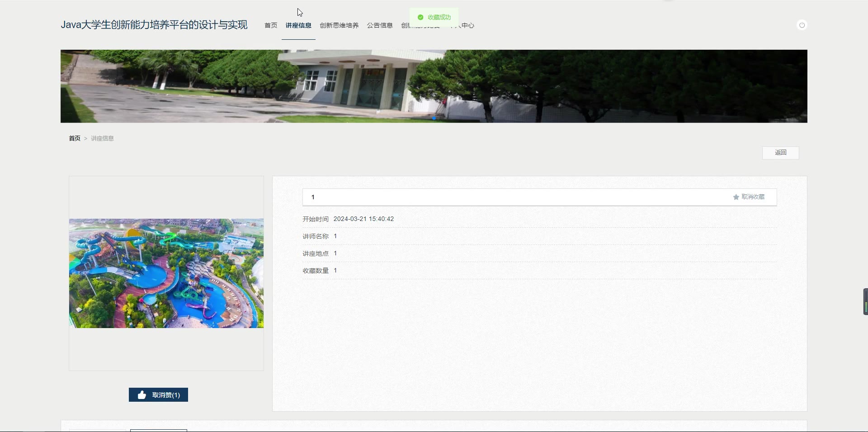Viewport: 868px width, 432px height.
Task: Click the 收藏数量 label
Action: coord(316,271)
